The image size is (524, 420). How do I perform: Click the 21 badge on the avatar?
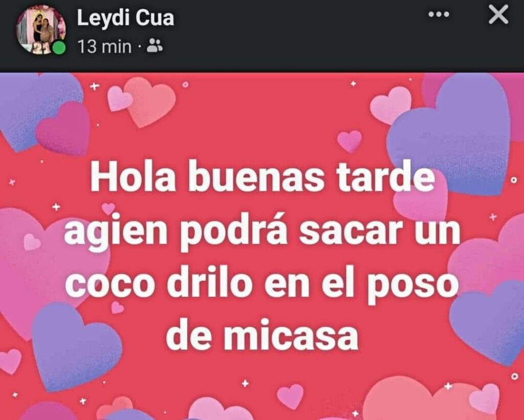[x=41, y=48]
